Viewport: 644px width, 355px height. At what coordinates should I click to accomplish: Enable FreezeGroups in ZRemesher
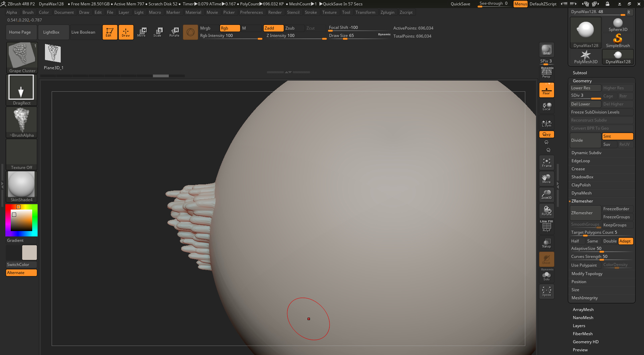618,217
